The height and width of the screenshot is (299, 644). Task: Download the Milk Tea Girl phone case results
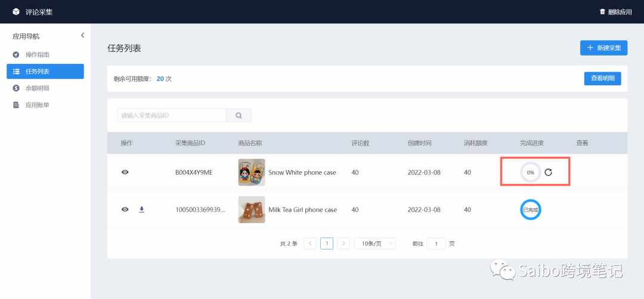[x=142, y=209]
